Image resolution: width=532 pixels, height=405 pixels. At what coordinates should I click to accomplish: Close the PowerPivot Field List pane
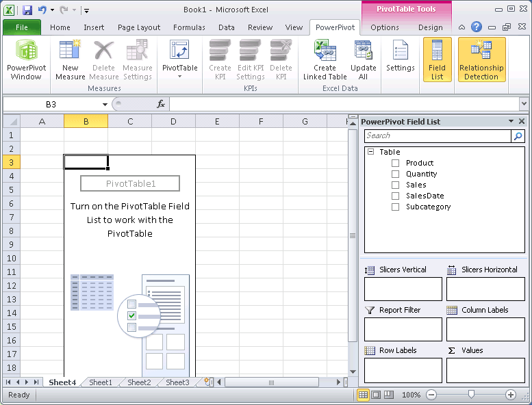point(522,121)
